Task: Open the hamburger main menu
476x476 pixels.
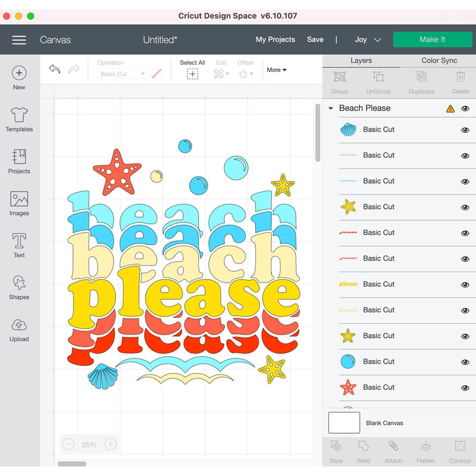Action: [x=19, y=40]
